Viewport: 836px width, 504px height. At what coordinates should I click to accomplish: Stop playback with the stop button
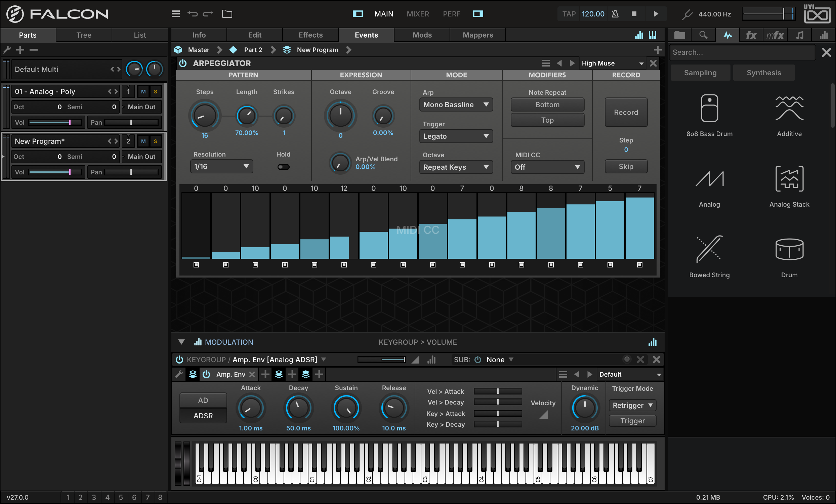click(634, 14)
